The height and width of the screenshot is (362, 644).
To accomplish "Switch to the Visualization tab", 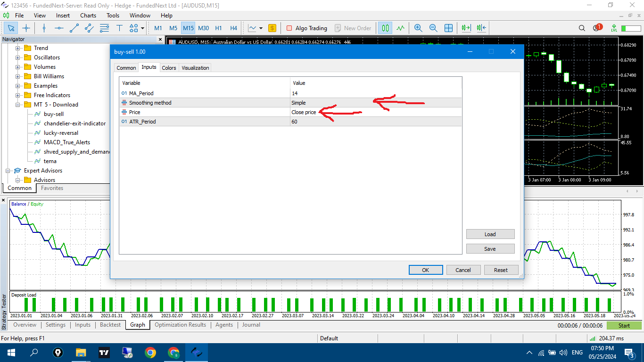I will point(195,68).
